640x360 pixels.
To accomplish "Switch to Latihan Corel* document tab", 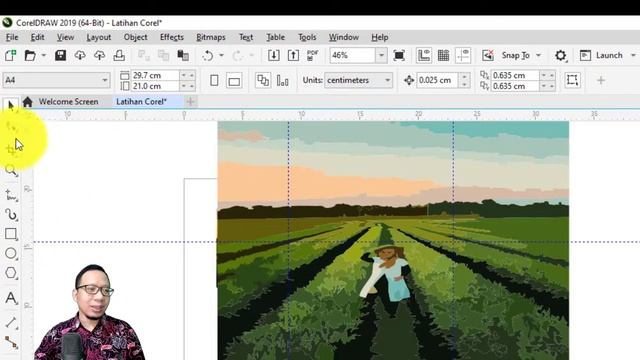I will (x=141, y=102).
